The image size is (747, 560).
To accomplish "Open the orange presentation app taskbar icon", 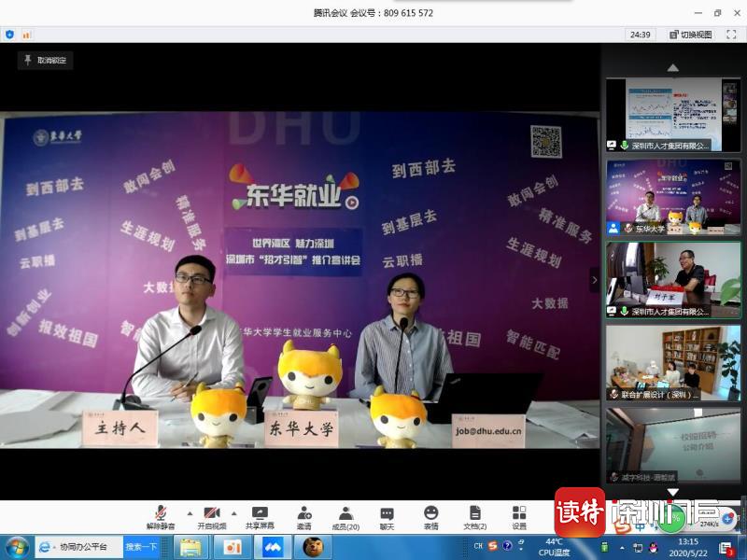I will (232, 547).
